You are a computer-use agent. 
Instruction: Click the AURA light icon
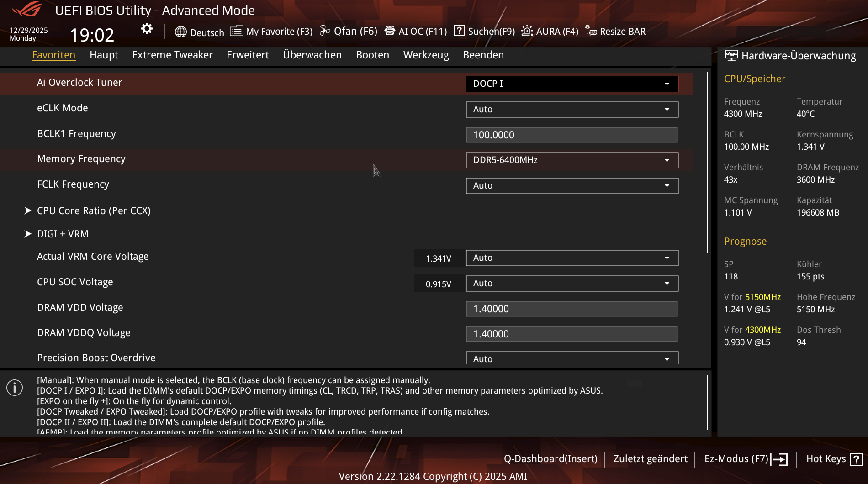(x=527, y=31)
